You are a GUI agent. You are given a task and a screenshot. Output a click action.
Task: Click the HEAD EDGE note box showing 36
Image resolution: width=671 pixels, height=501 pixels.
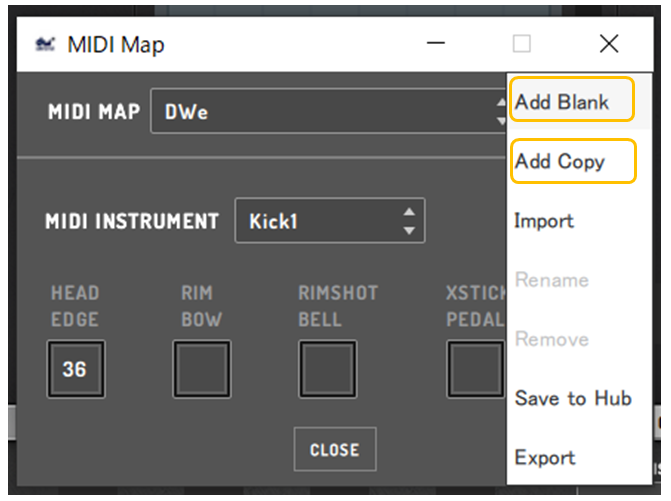pyautogui.click(x=76, y=369)
